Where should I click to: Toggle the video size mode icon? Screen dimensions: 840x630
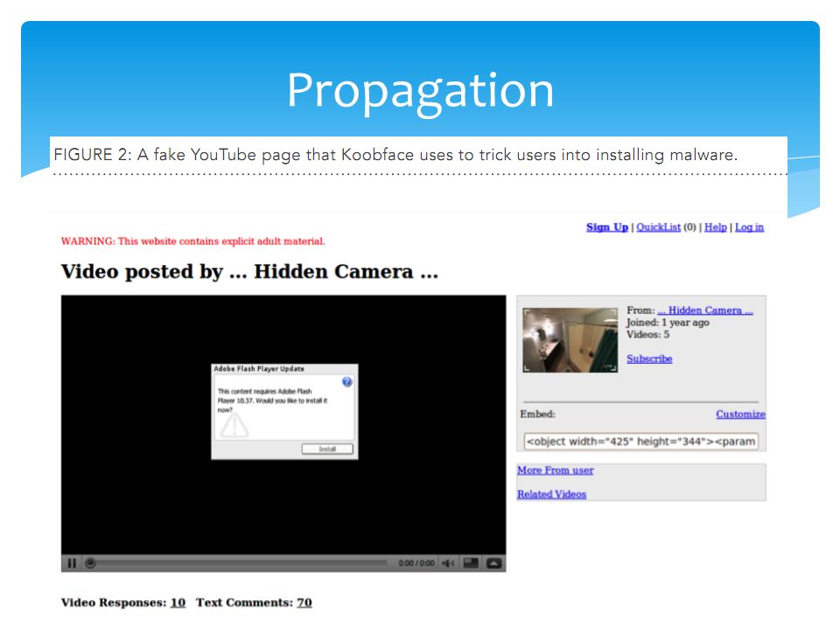tap(471, 563)
